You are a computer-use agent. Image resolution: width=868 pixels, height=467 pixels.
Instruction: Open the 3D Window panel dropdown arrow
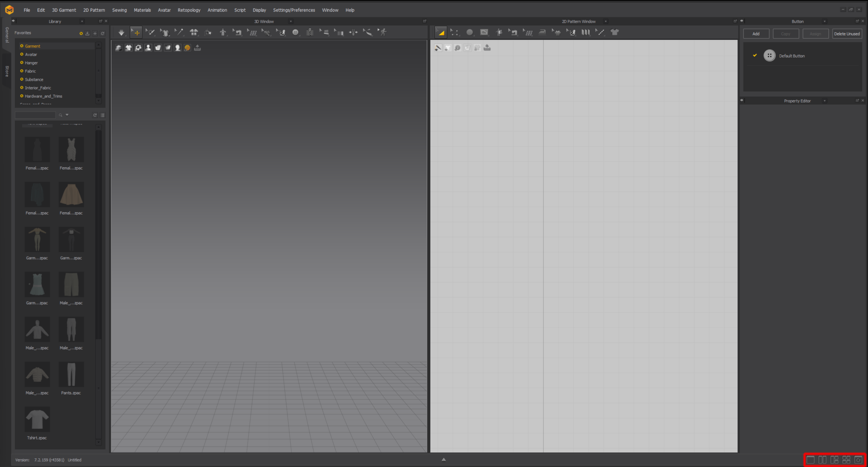tap(290, 21)
